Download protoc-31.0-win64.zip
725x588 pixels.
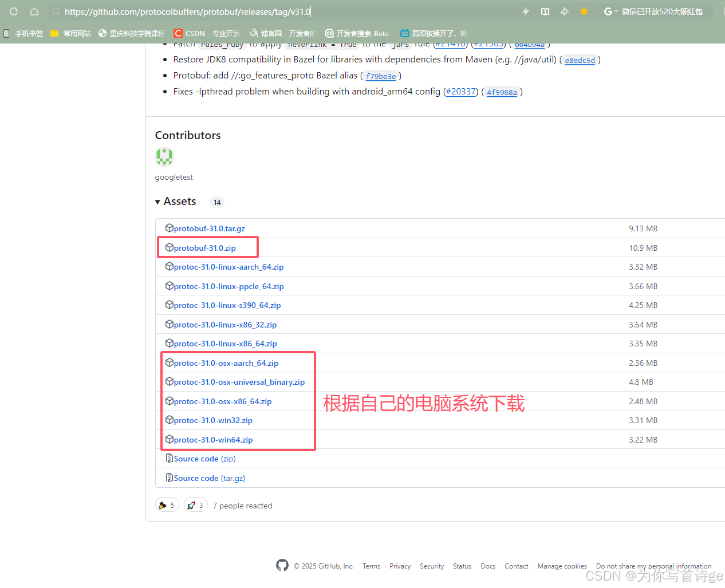coord(214,440)
